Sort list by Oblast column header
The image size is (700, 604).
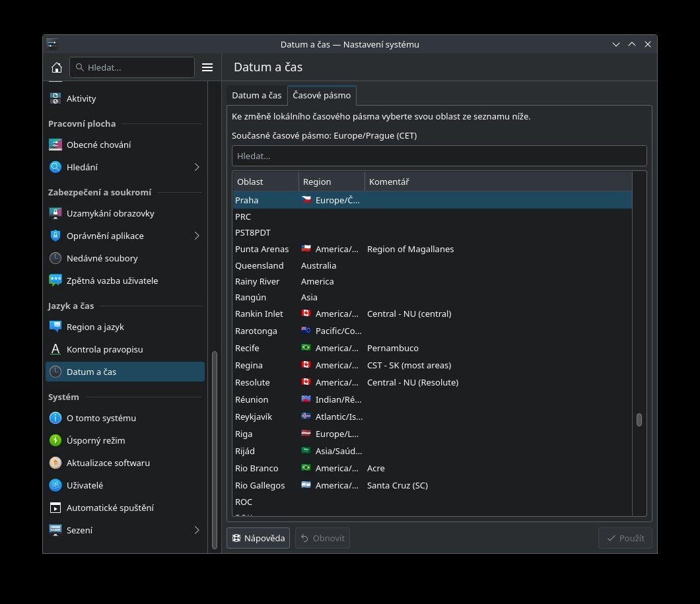pyautogui.click(x=265, y=182)
